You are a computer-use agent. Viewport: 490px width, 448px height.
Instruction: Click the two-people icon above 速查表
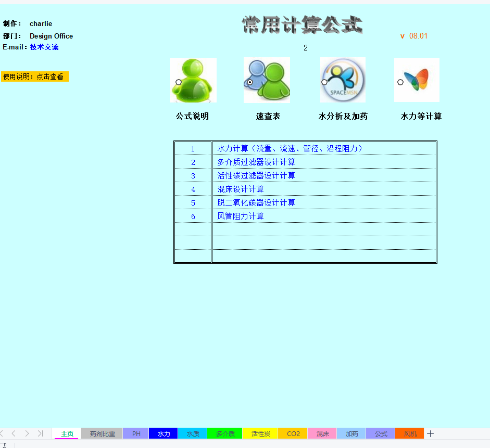coord(267,80)
